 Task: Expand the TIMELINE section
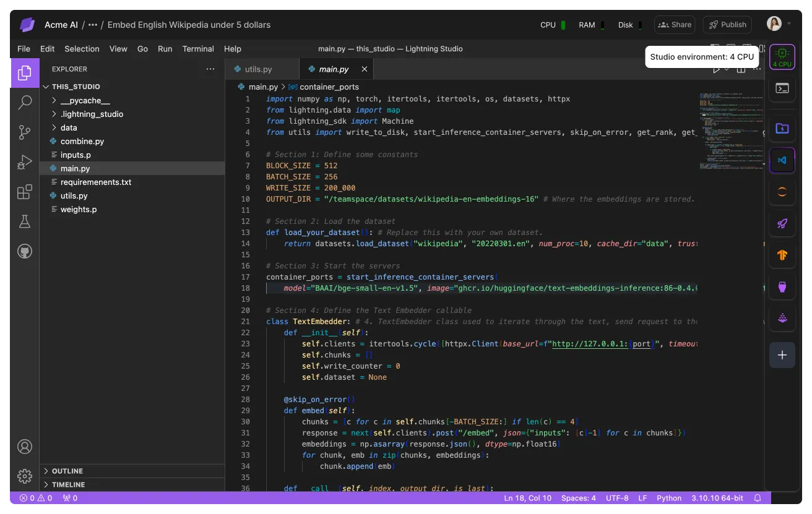pos(68,485)
